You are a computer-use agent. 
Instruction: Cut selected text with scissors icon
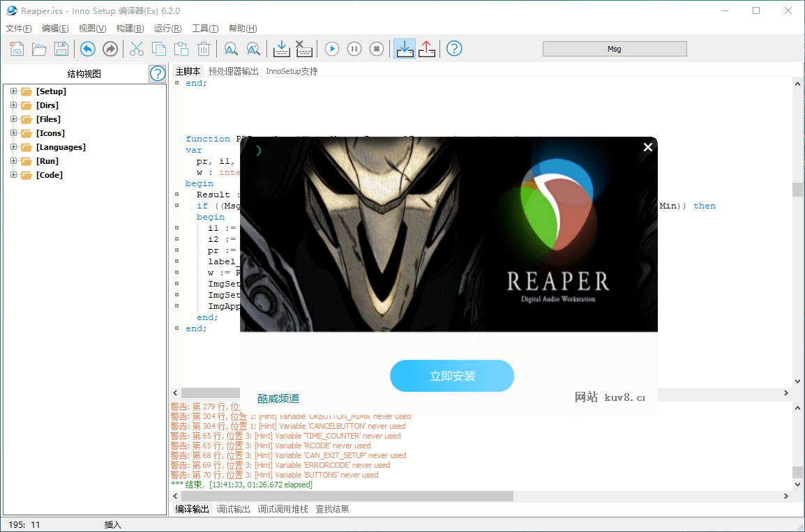pyautogui.click(x=137, y=49)
